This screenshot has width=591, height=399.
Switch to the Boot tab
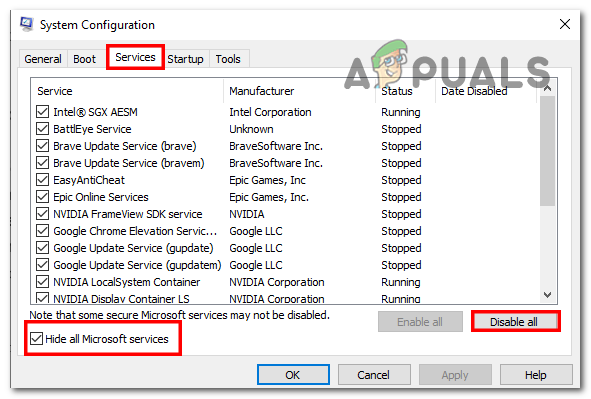[x=84, y=59]
